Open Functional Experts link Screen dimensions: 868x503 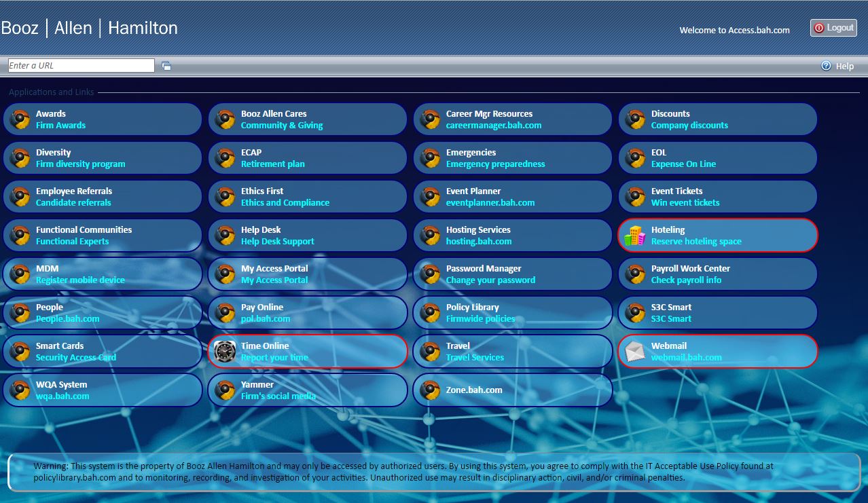(72, 242)
